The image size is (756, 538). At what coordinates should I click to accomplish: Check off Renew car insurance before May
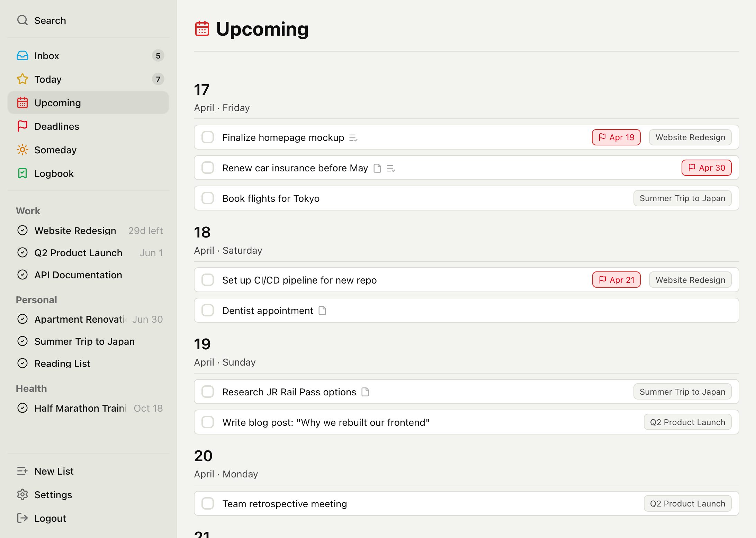208,168
